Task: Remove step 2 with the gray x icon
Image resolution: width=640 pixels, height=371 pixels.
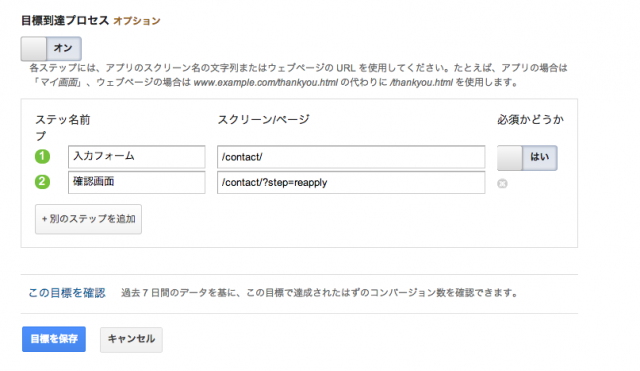Action: 502,184
